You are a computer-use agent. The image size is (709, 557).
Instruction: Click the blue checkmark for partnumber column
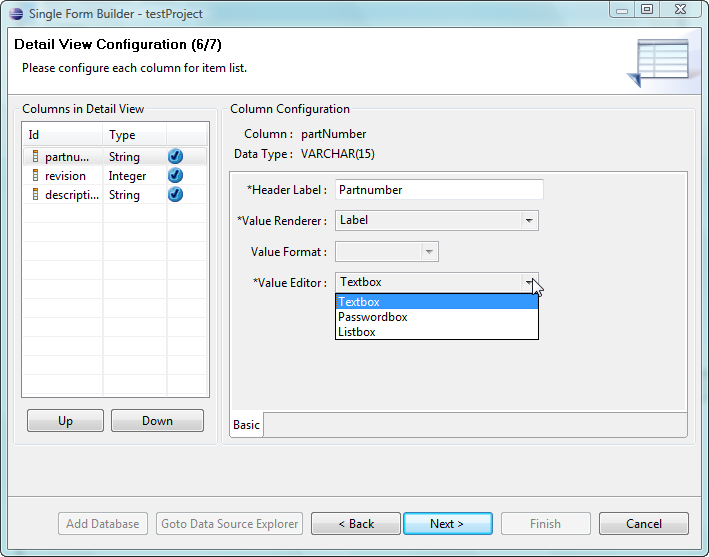(175, 156)
